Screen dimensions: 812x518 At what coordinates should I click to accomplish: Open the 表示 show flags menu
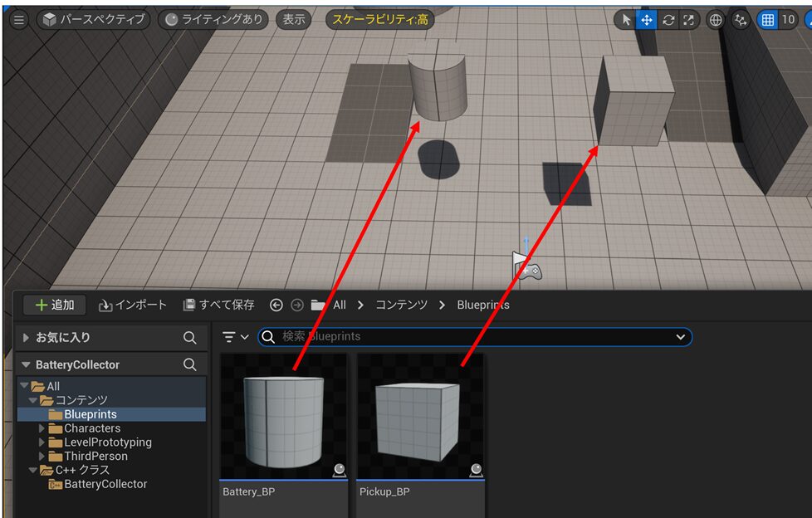click(294, 20)
